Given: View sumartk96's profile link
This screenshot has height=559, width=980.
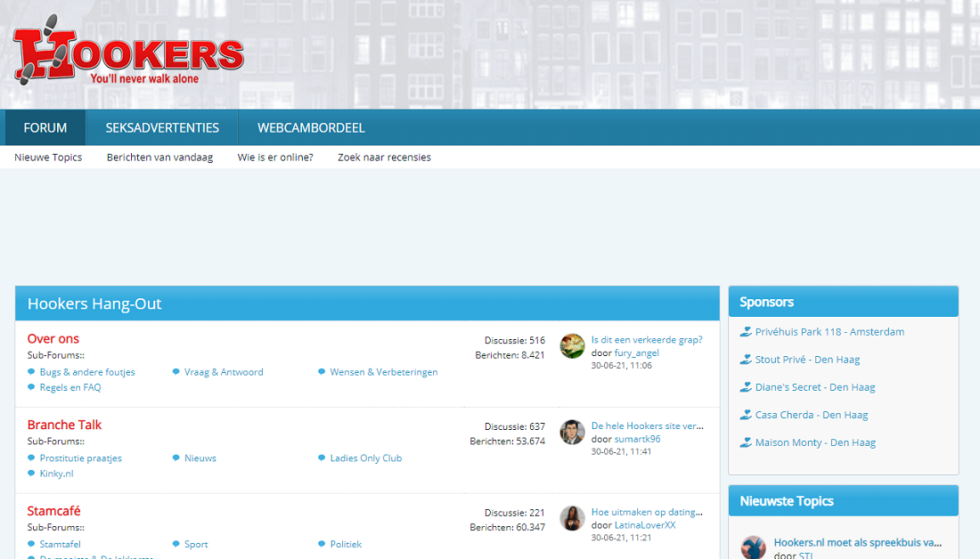Looking at the screenshot, I should [637, 439].
